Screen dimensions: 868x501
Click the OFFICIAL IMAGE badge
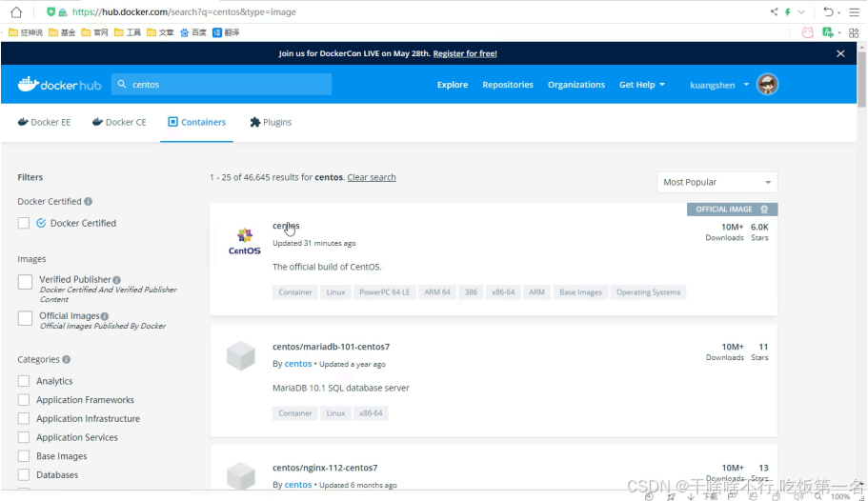point(732,210)
